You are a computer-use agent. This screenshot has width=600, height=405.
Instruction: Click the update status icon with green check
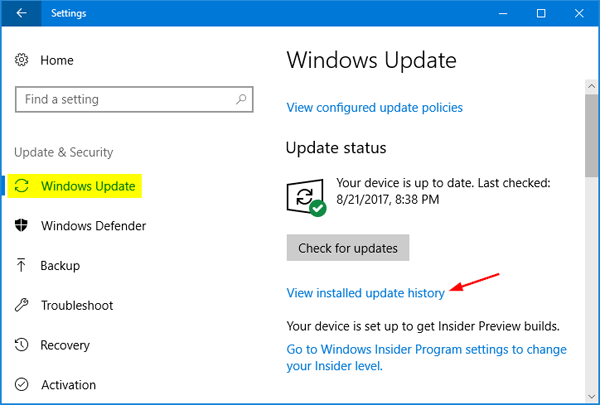pyautogui.click(x=306, y=198)
